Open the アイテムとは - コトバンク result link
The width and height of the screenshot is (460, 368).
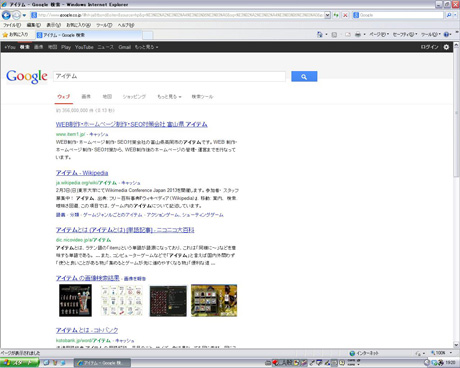[87, 330]
